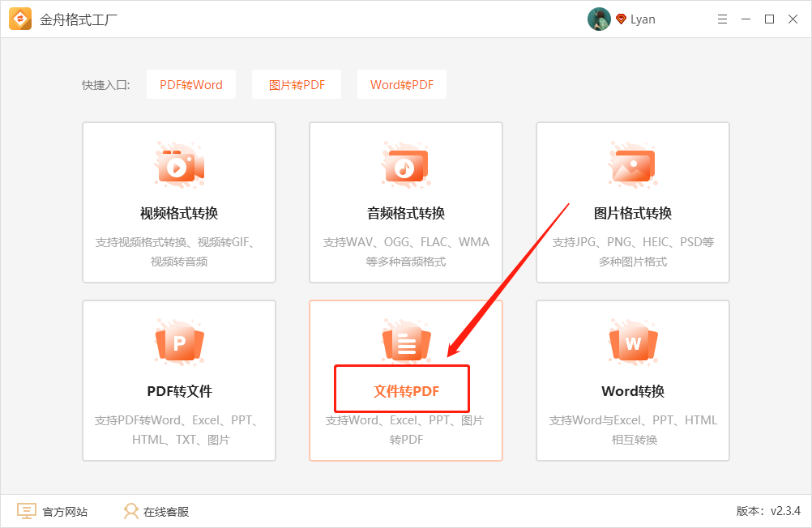Click the Lyan username text
This screenshot has height=528, width=812.
pyautogui.click(x=643, y=19)
